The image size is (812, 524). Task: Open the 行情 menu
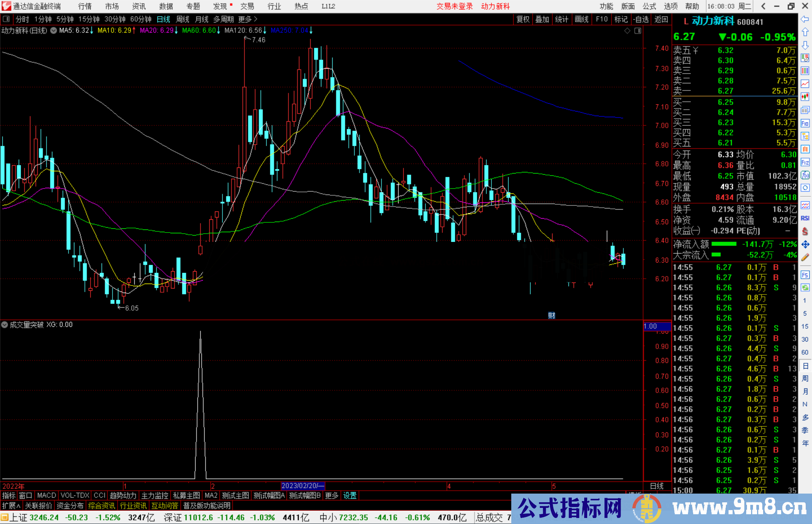point(85,6)
